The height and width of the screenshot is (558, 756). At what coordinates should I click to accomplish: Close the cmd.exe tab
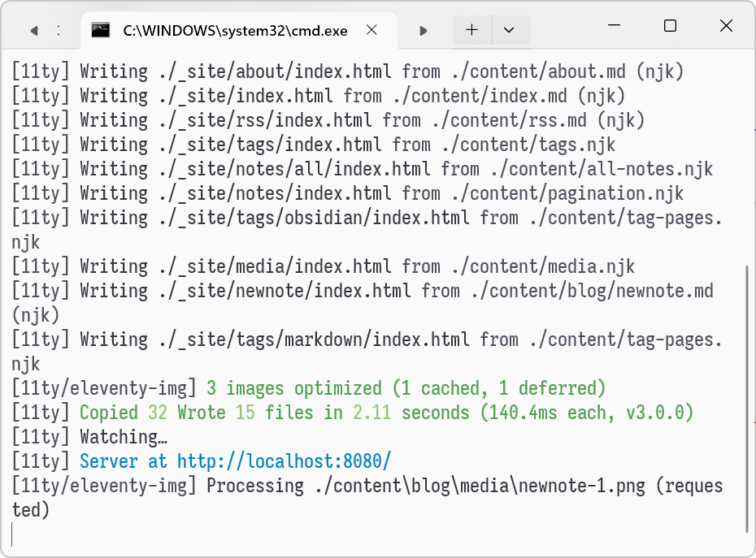coord(371,30)
